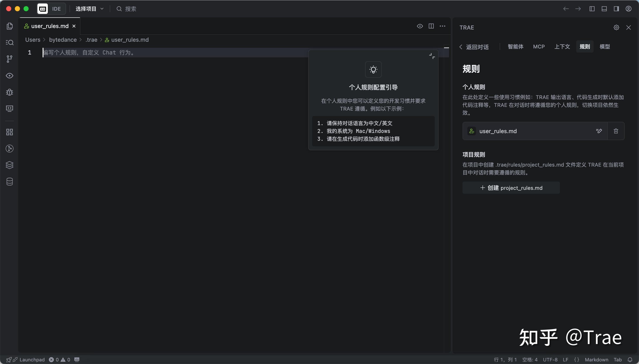Image resolution: width=639 pixels, height=364 pixels.
Task: Delete user_rules.md using the trash icon
Action: click(x=616, y=131)
